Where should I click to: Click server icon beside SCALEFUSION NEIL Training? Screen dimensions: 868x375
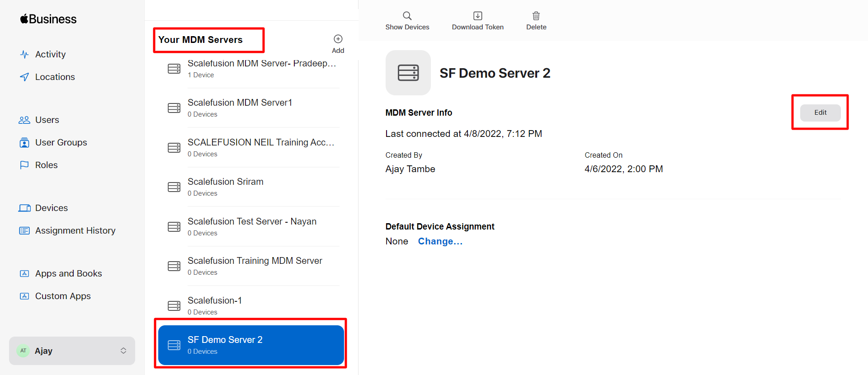(x=174, y=148)
